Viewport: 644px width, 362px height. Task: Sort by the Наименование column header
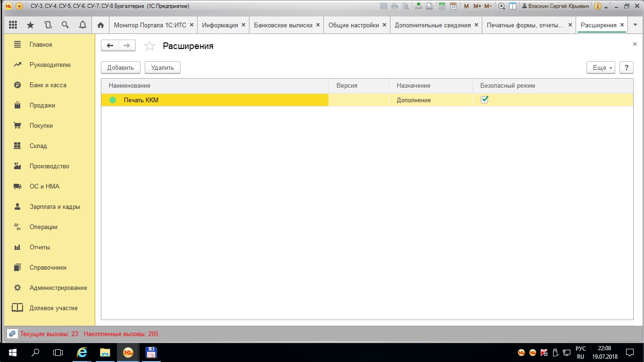[215, 85]
